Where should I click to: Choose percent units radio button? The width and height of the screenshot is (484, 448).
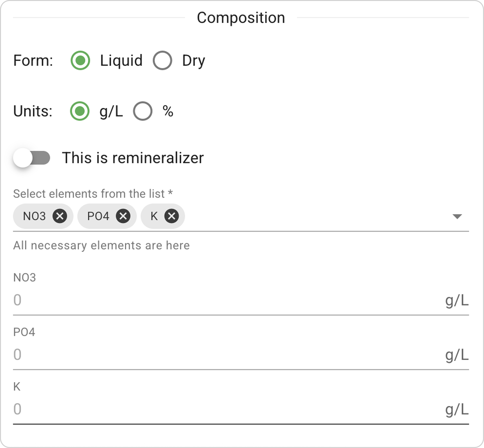[143, 111]
